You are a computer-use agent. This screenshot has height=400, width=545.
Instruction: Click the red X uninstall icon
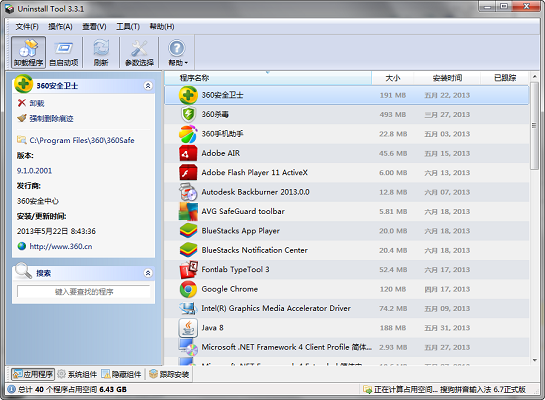[x=22, y=103]
